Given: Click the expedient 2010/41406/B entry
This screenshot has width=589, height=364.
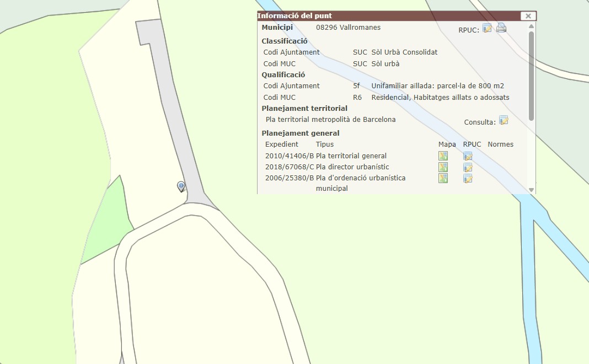Looking at the screenshot, I should pyautogui.click(x=289, y=156).
